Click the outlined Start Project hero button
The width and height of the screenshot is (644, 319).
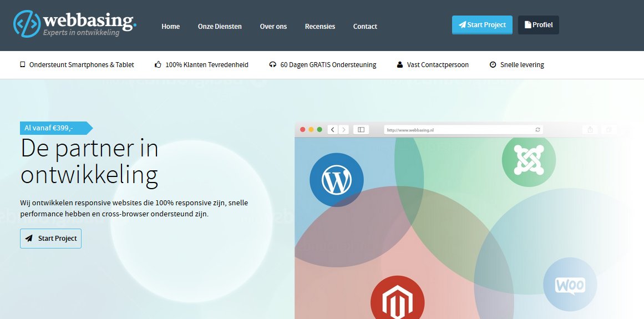(50, 239)
